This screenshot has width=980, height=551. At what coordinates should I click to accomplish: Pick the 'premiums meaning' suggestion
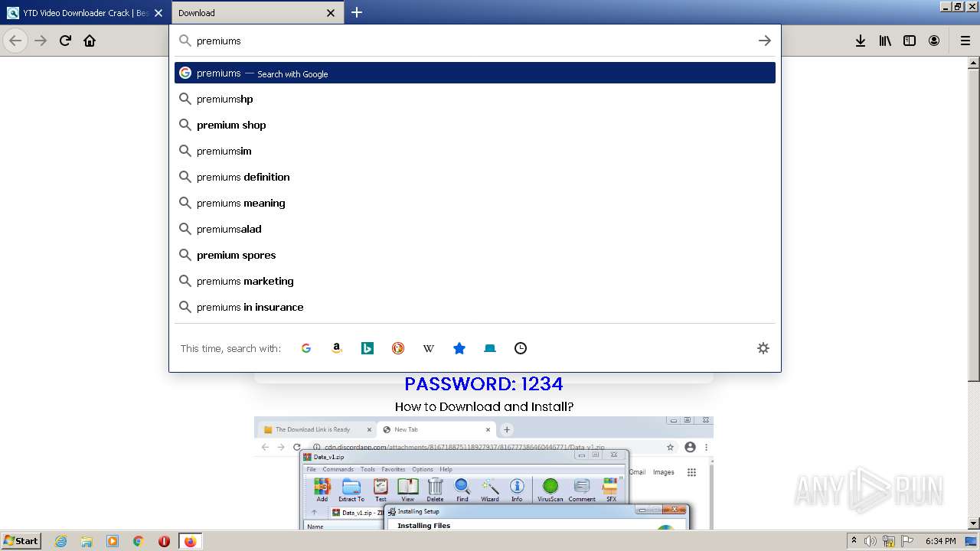tap(475, 203)
